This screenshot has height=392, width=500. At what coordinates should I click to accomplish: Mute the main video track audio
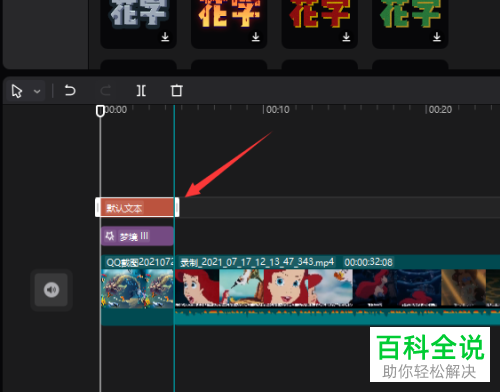coord(51,290)
